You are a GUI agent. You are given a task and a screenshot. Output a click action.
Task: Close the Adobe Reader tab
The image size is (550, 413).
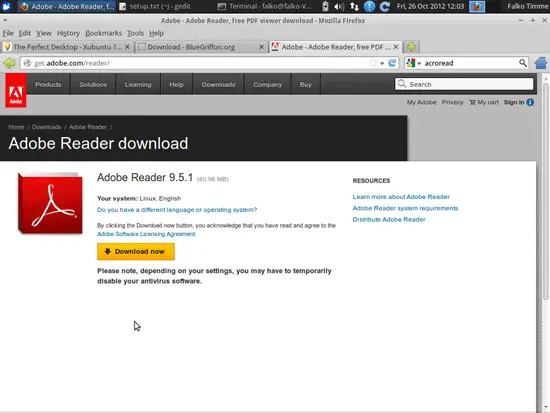396,47
